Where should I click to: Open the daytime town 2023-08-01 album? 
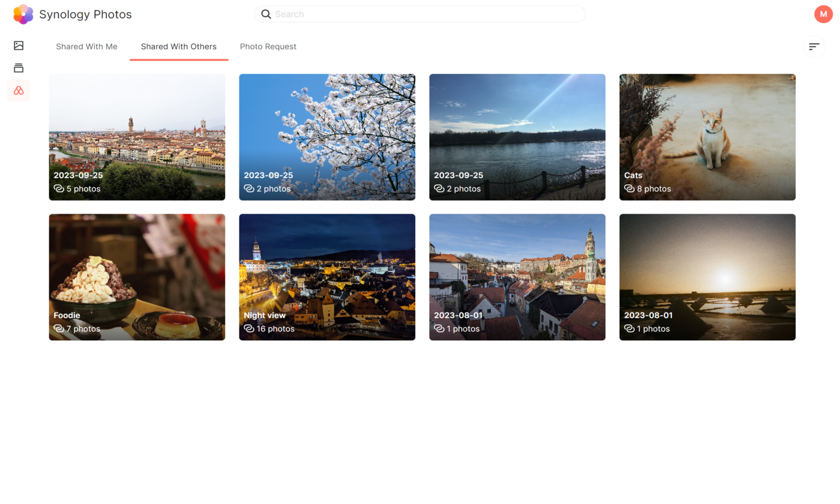517,277
